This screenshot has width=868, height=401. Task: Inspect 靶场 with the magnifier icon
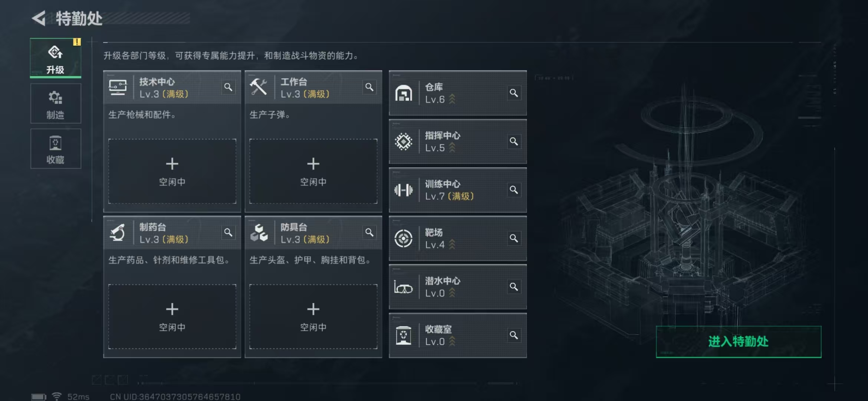click(x=514, y=238)
